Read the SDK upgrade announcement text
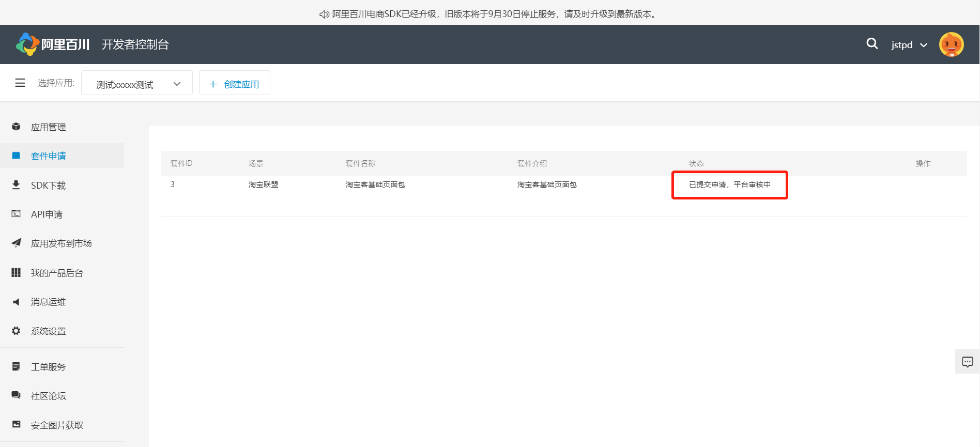Screen dimensions: 980x447 coord(495,14)
